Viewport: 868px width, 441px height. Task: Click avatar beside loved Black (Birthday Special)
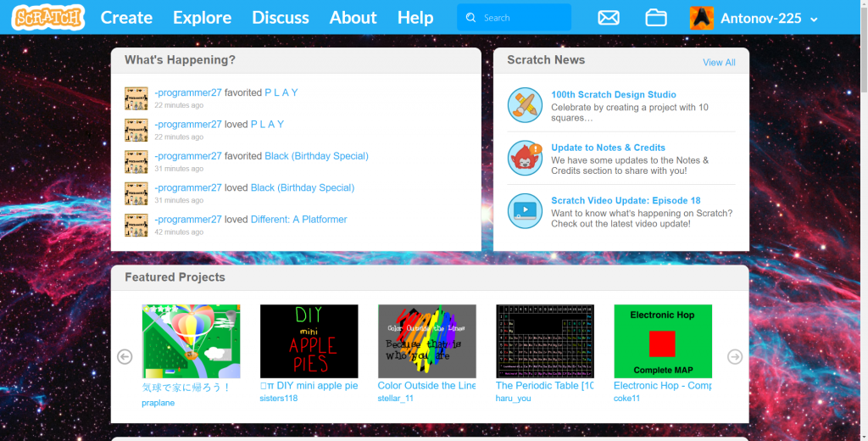[x=136, y=193]
